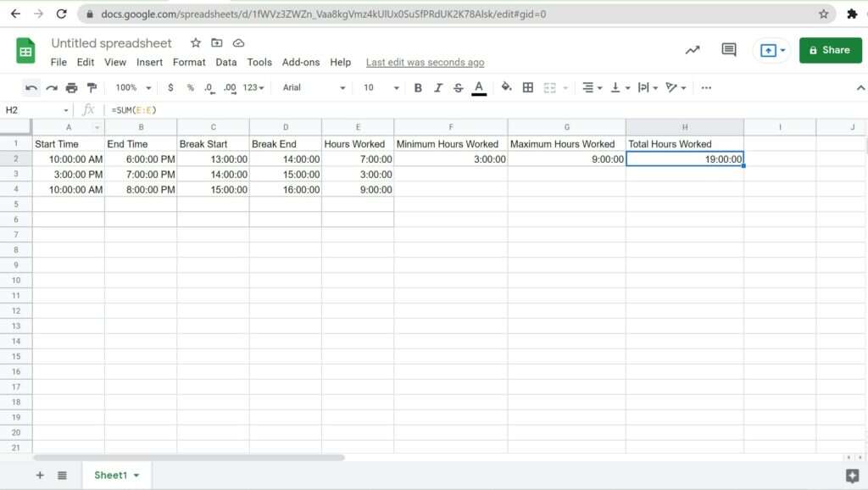Click the formula bar containing =SUM(E:E)
This screenshot has width=868, height=490.
(x=424, y=110)
